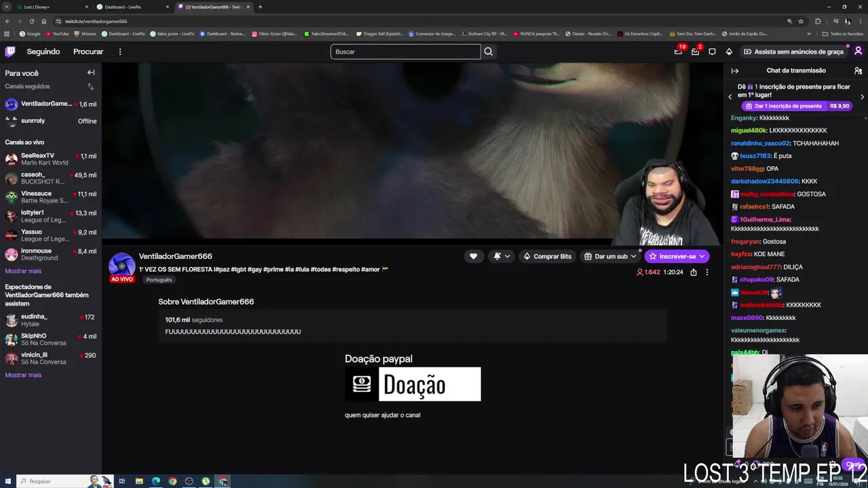
Task: Open a new browser tab
Action: (260, 7)
